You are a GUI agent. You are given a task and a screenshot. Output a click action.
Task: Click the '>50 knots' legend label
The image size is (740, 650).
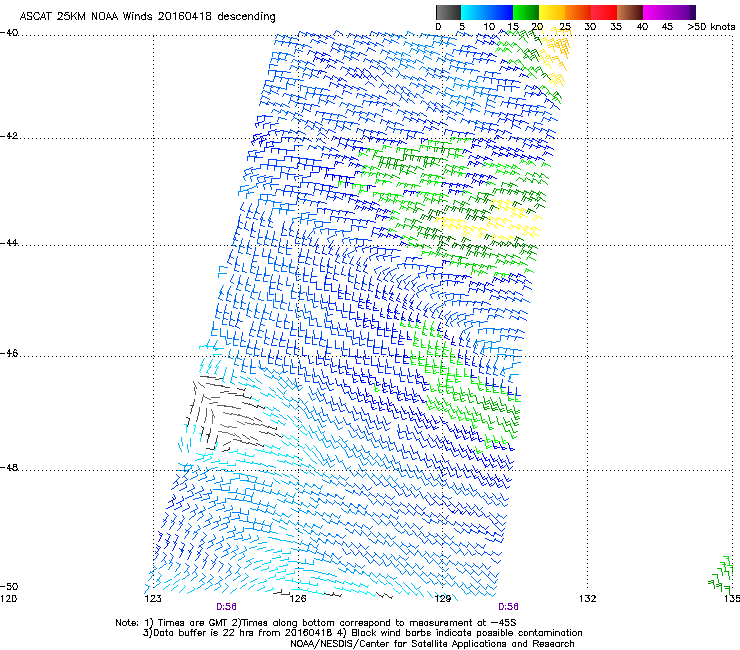[711, 27]
